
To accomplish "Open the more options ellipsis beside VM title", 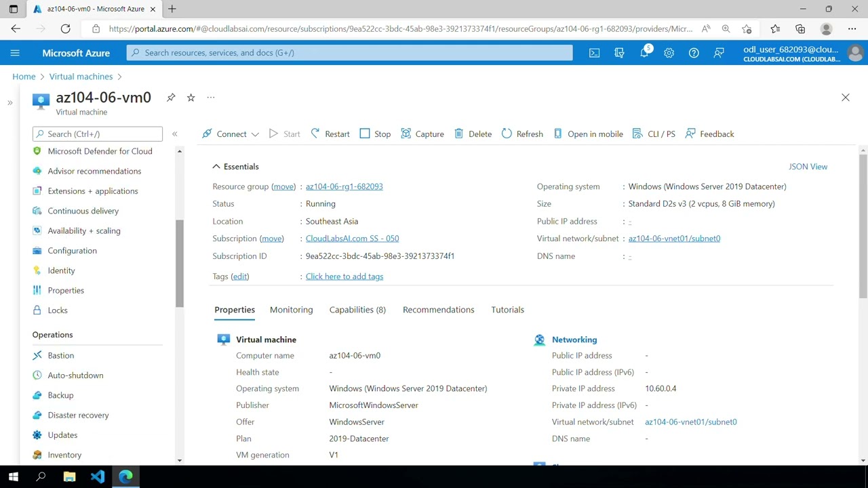I will coord(211,98).
